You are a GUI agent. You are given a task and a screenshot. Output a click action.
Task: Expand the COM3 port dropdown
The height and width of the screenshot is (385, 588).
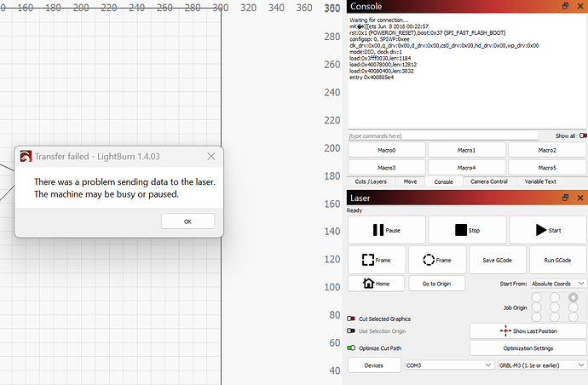click(447, 365)
